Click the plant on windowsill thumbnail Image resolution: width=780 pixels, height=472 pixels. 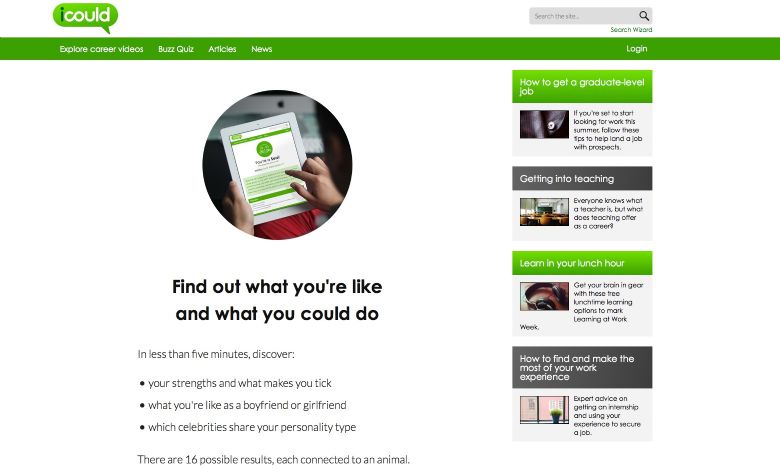[544, 410]
